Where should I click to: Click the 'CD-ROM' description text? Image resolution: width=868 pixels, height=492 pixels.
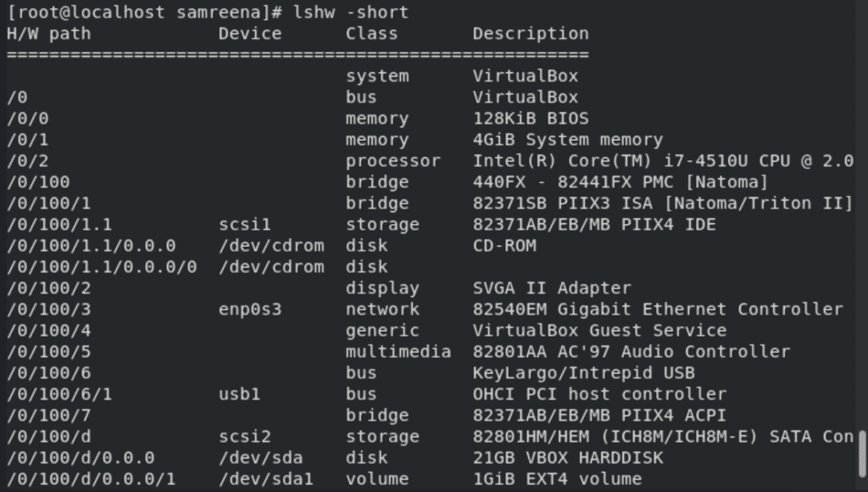coord(504,246)
